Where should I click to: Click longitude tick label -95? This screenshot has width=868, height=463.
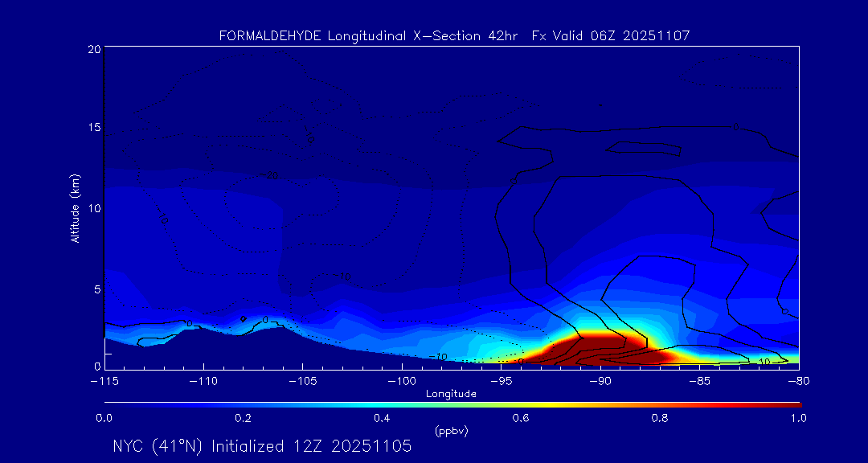[501, 382]
